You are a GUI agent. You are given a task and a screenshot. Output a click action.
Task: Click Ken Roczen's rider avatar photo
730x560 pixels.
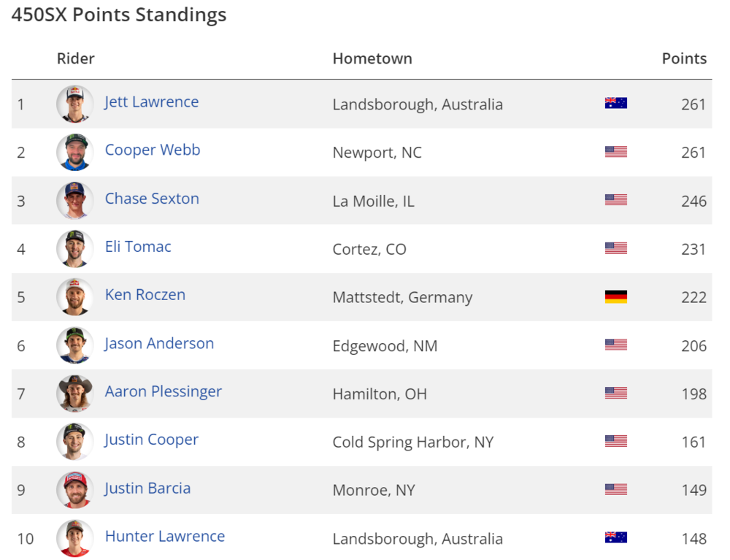(x=74, y=296)
